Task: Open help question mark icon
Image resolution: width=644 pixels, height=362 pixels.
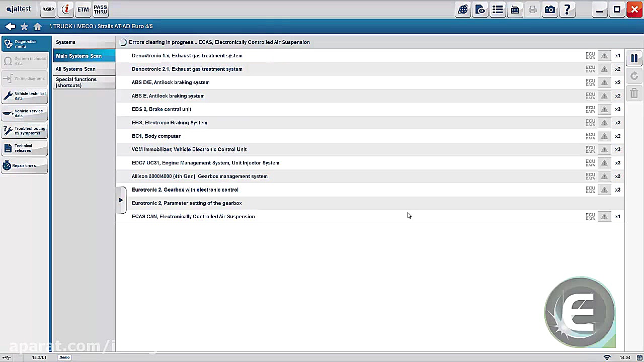Action: 567,10
